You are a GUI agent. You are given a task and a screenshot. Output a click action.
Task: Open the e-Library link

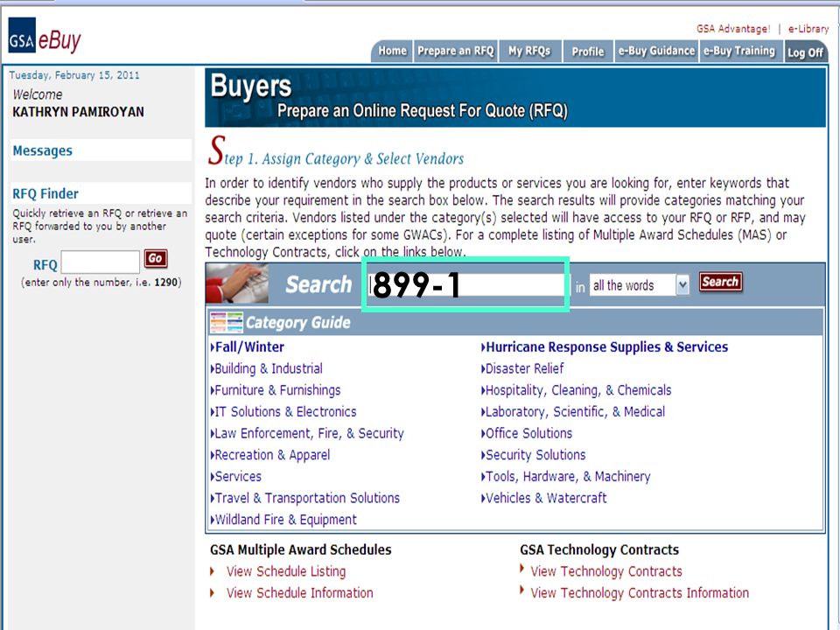click(808, 29)
